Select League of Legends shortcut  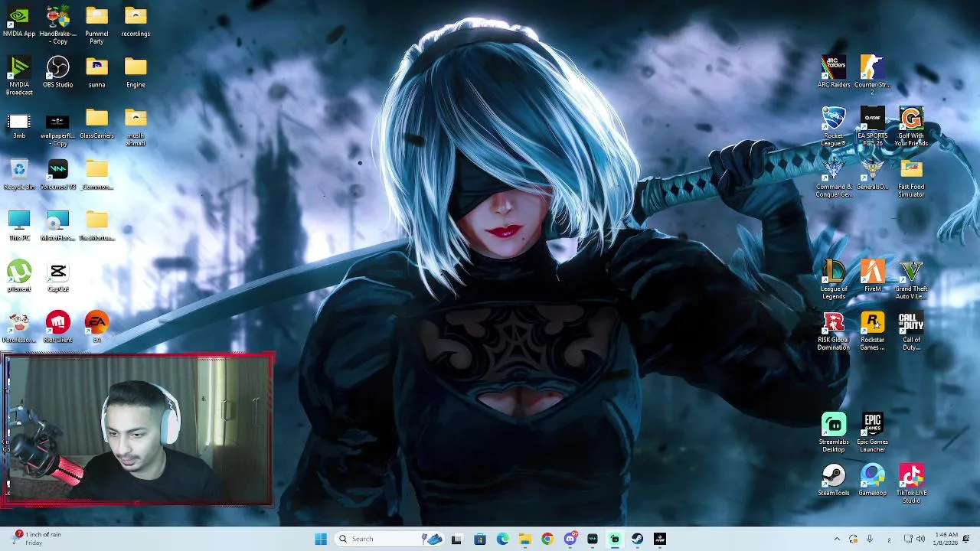click(x=833, y=280)
